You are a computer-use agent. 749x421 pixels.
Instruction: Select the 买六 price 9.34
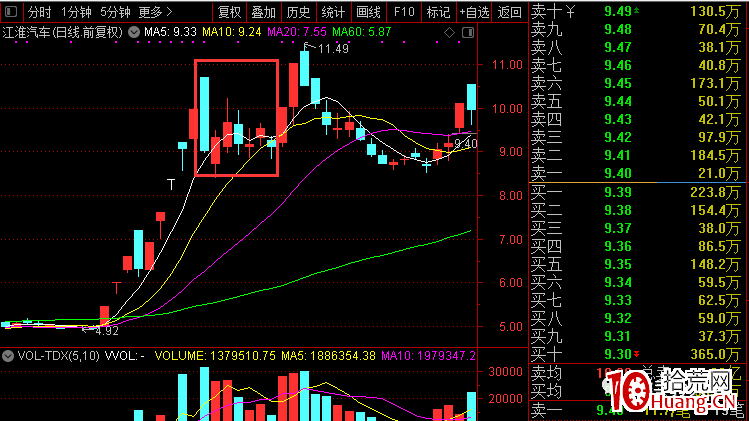(x=618, y=282)
